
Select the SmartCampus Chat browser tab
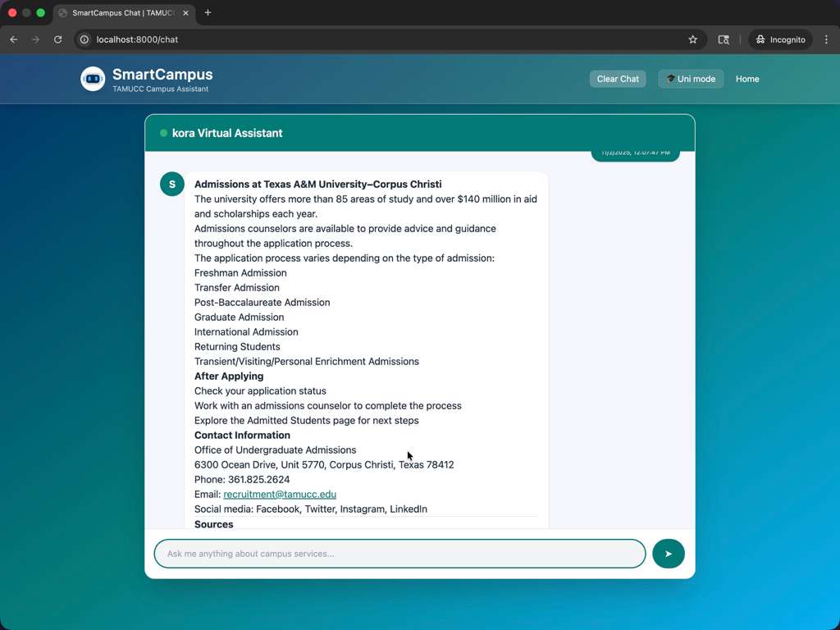point(124,13)
